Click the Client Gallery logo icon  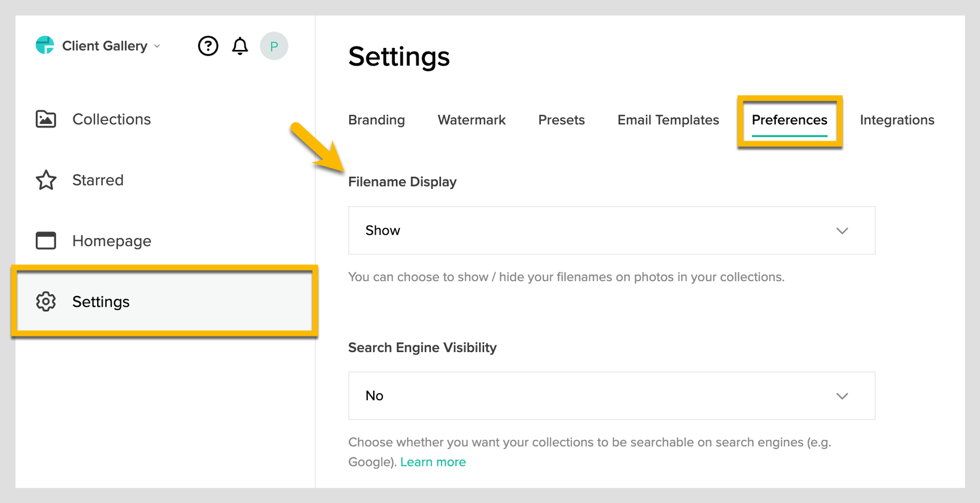coord(45,46)
